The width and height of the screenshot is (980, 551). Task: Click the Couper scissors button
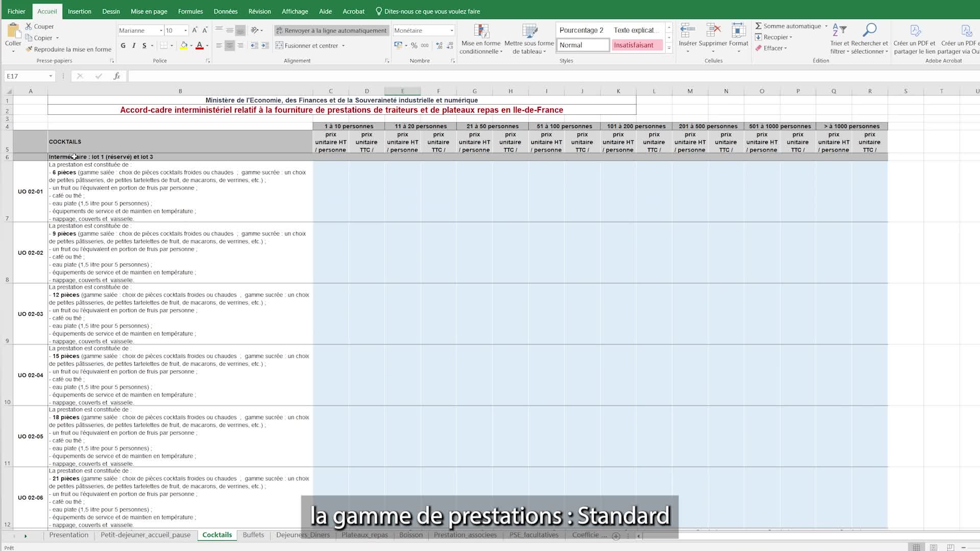point(39,27)
